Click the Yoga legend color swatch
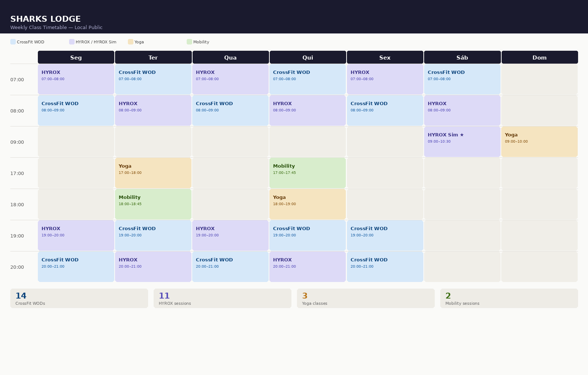Screen dimensions: 588x375 tap(131, 42)
